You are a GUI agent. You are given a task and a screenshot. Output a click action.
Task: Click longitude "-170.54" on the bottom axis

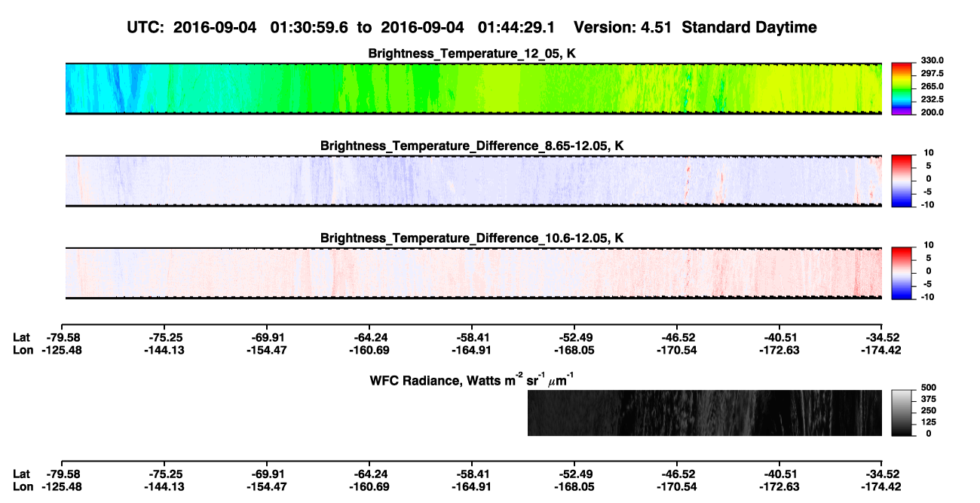[x=677, y=486]
